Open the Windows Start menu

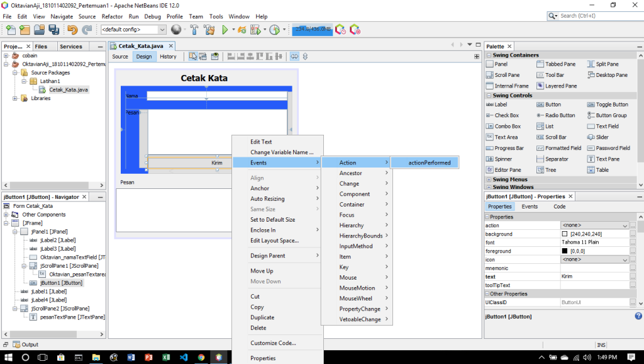(8, 357)
